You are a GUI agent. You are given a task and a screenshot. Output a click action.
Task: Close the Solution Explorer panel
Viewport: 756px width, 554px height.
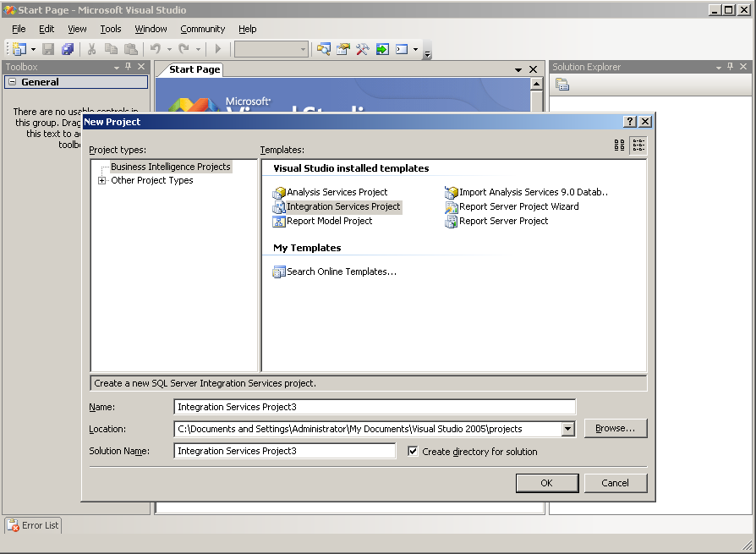743,67
